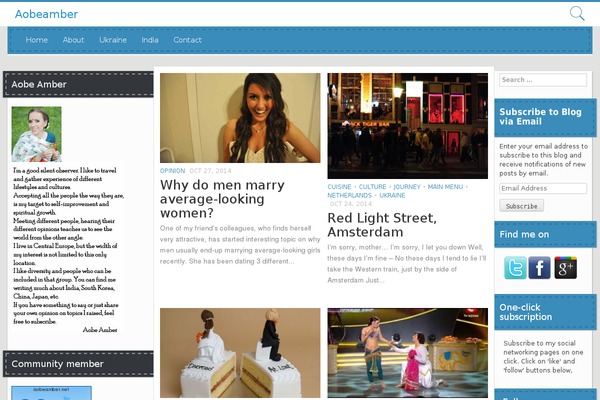This screenshot has height=400, width=600.
Task: Open the About menu item
Action: (73, 40)
